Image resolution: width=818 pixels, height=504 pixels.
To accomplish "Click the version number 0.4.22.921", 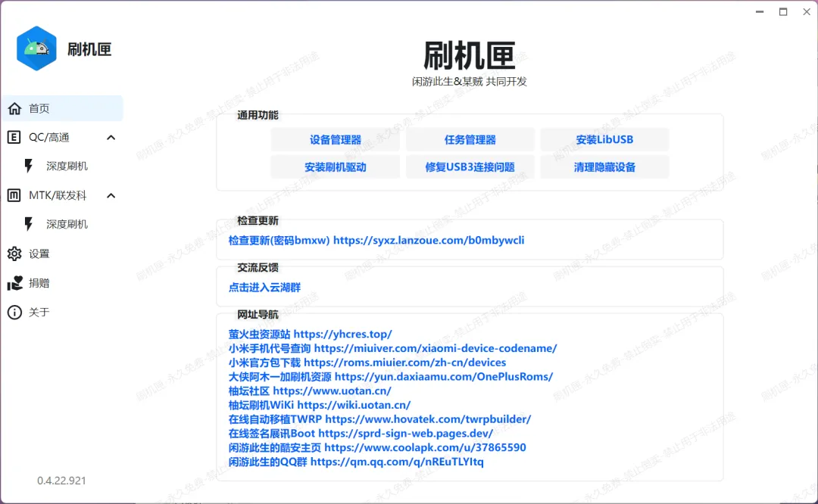I will pyautogui.click(x=61, y=481).
